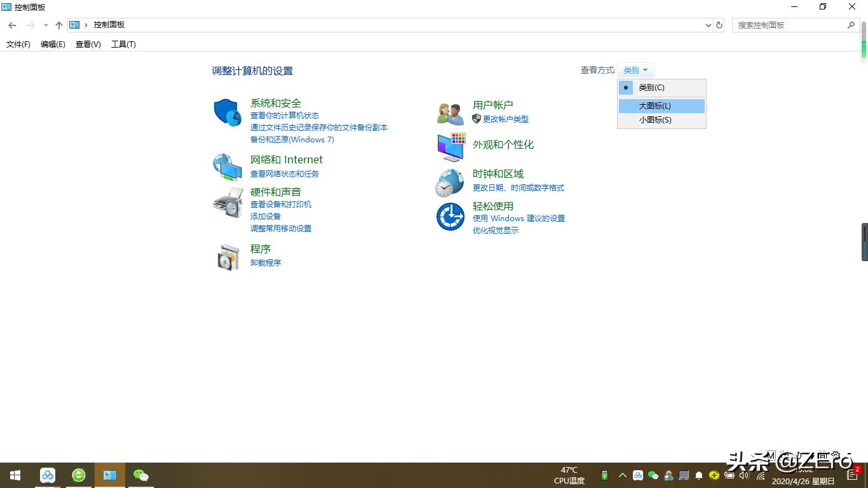
Task: Click the 卸载程序 link
Action: point(265,262)
